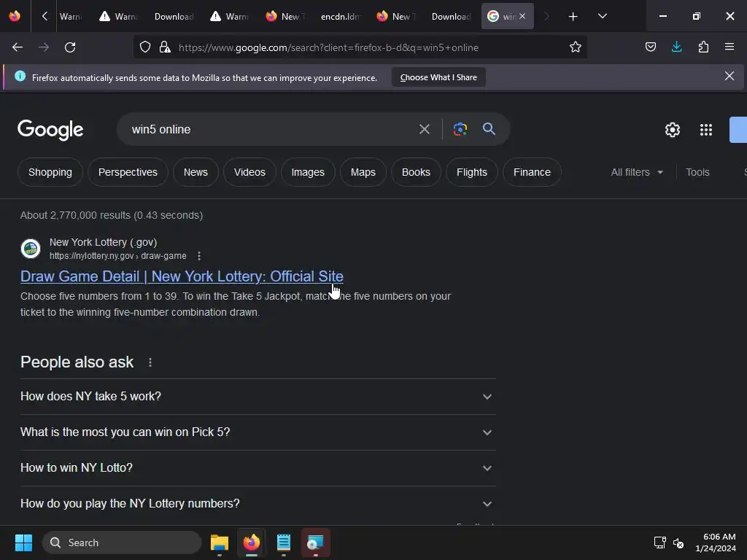Filter results by Shopping
This screenshot has height=560, width=747.
pyautogui.click(x=50, y=172)
